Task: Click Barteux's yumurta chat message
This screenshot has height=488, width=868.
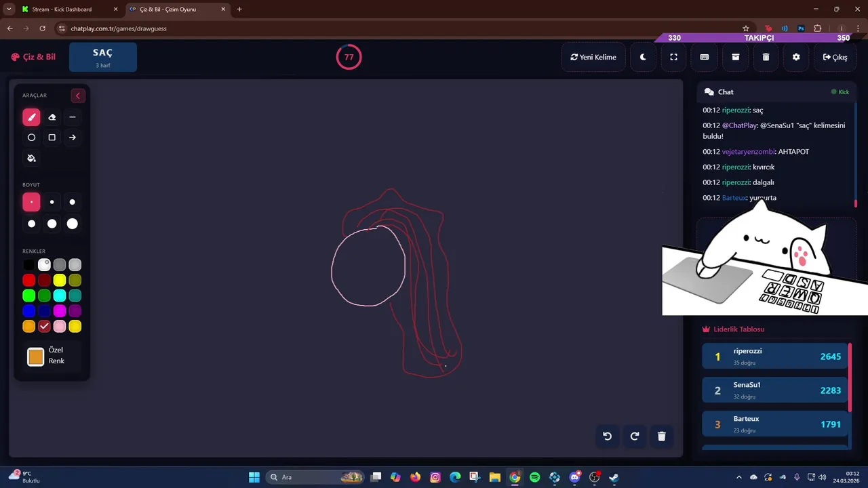Action: click(x=740, y=198)
